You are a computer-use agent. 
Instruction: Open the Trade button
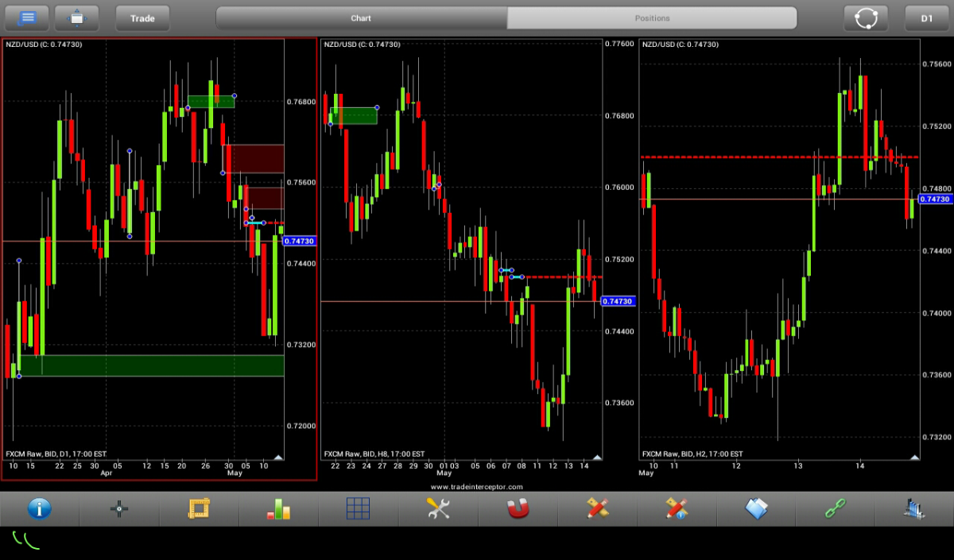point(143,17)
